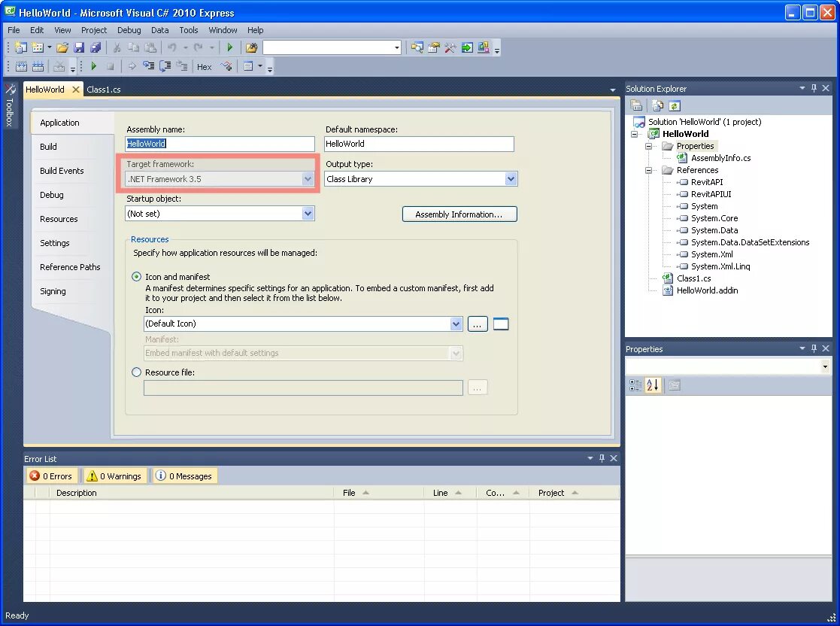Switch to the Class1.cs tab
The width and height of the screenshot is (840, 626).
pyautogui.click(x=103, y=90)
